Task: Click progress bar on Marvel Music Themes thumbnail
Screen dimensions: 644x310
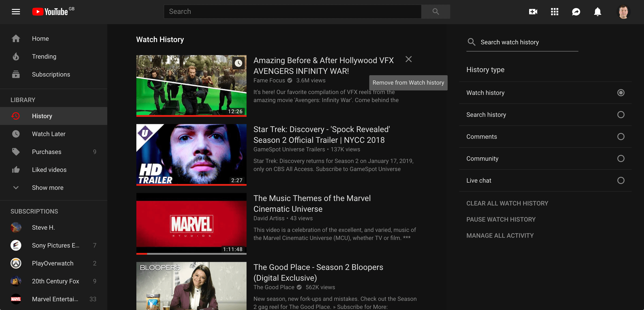Action: 191,254
